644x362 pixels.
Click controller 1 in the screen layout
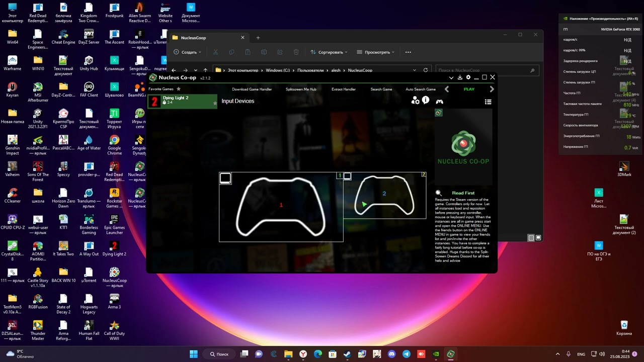281,206
